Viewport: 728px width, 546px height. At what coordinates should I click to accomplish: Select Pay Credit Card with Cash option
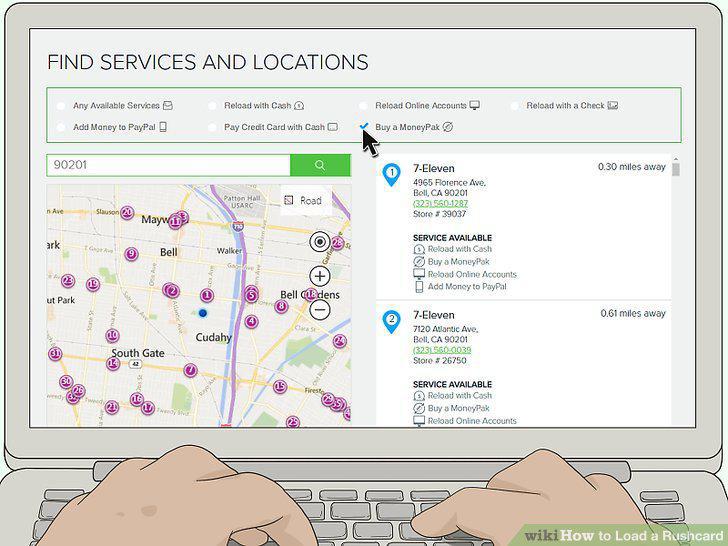click(273, 127)
